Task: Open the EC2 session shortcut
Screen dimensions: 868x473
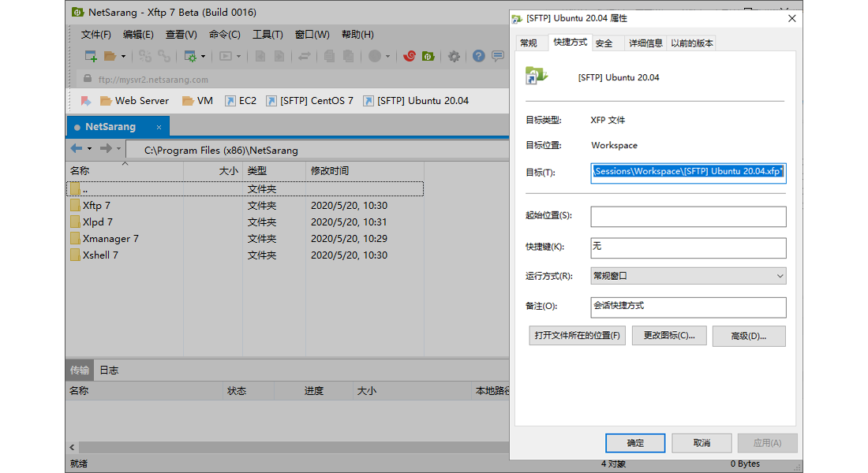Action: tap(241, 101)
